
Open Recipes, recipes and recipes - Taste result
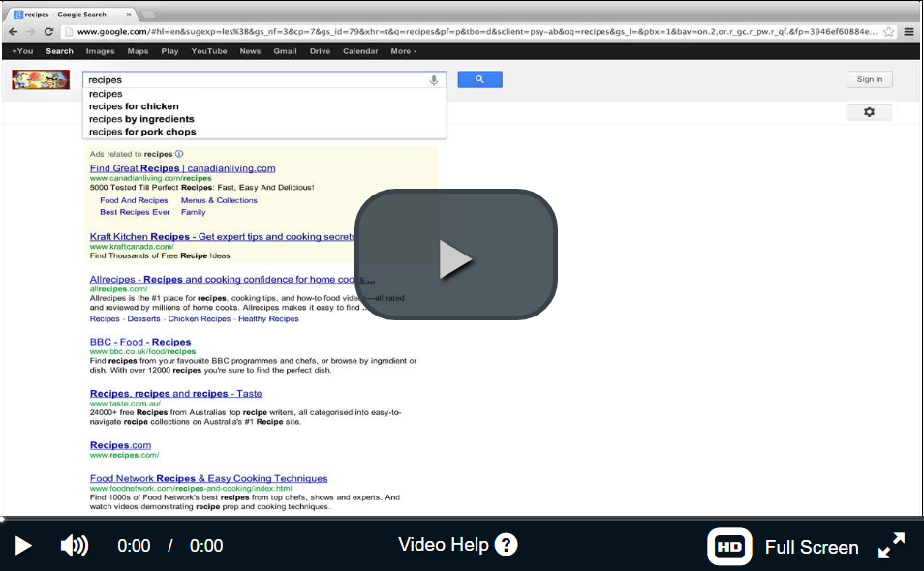click(x=175, y=393)
